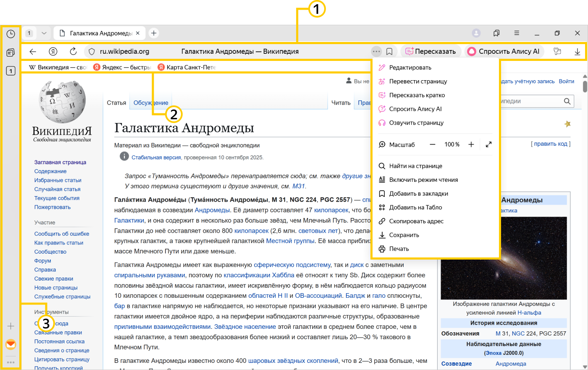Open the Yandex Mail icon in the sidebar
The height and width of the screenshot is (370, 588).
(11, 344)
